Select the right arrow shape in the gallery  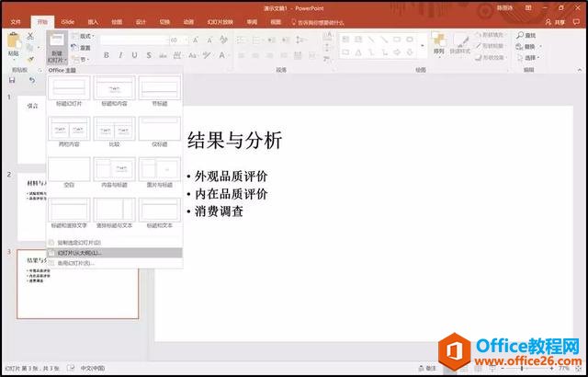tap(397, 52)
